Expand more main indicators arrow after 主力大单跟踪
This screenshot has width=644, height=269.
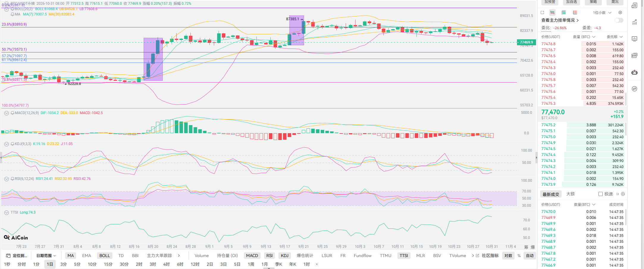(x=179, y=256)
